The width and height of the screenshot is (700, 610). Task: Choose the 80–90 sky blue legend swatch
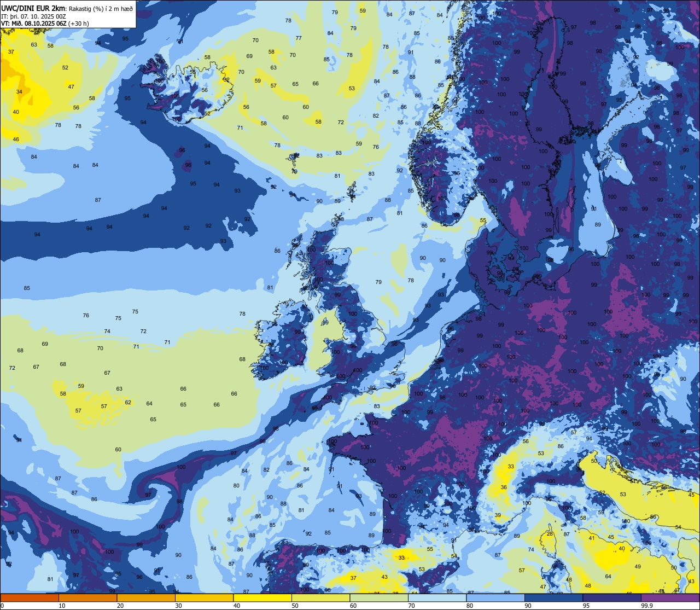point(495,598)
